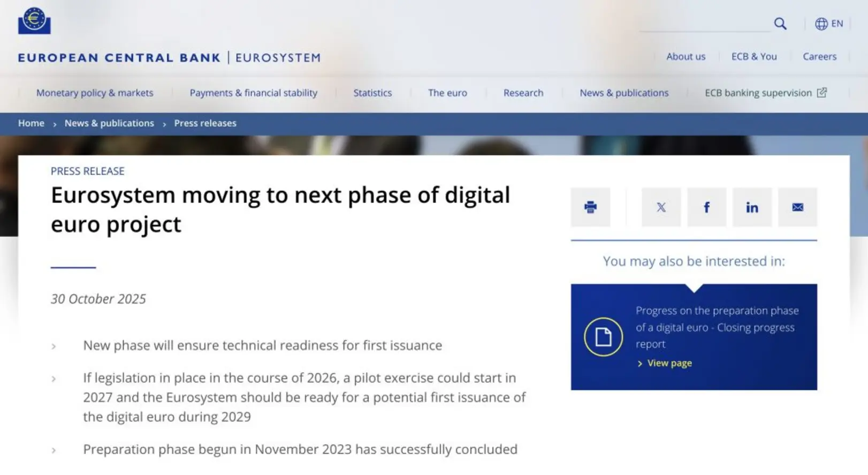Print the press release via printer icon
The image size is (868, 475).
point(590,207)
